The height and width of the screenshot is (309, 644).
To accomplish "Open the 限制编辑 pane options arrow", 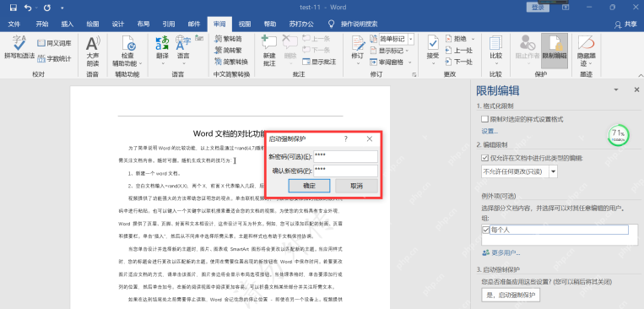I will 616,89.
